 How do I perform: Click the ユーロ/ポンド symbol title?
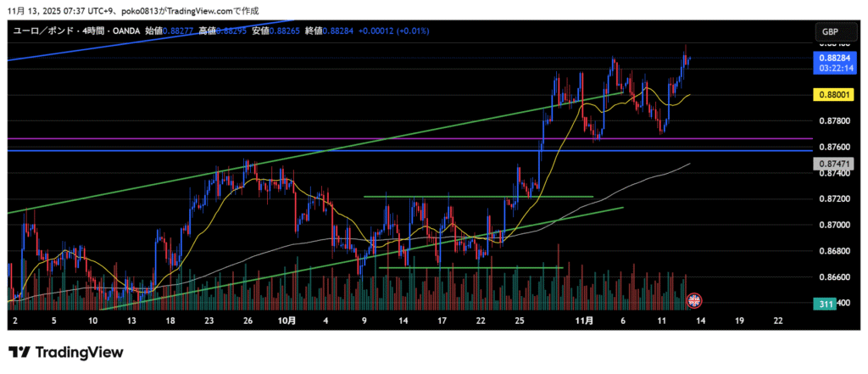[x=41, y=31]
